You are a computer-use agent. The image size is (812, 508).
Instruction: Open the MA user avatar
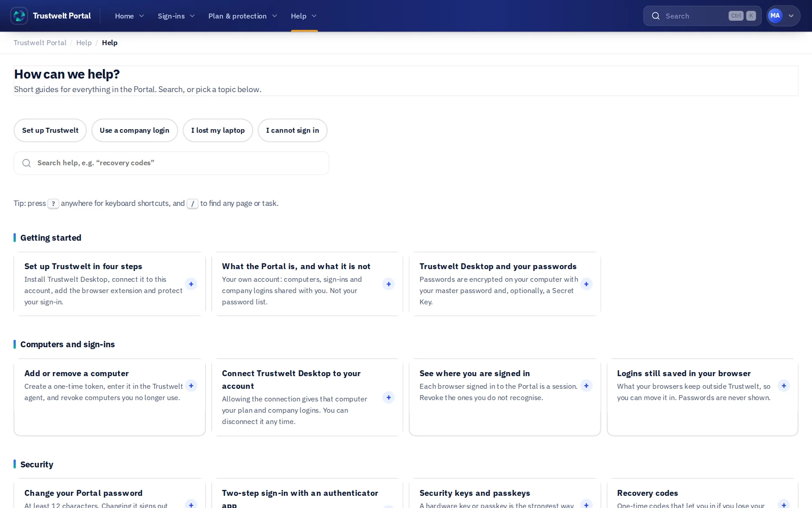[775, 16]
